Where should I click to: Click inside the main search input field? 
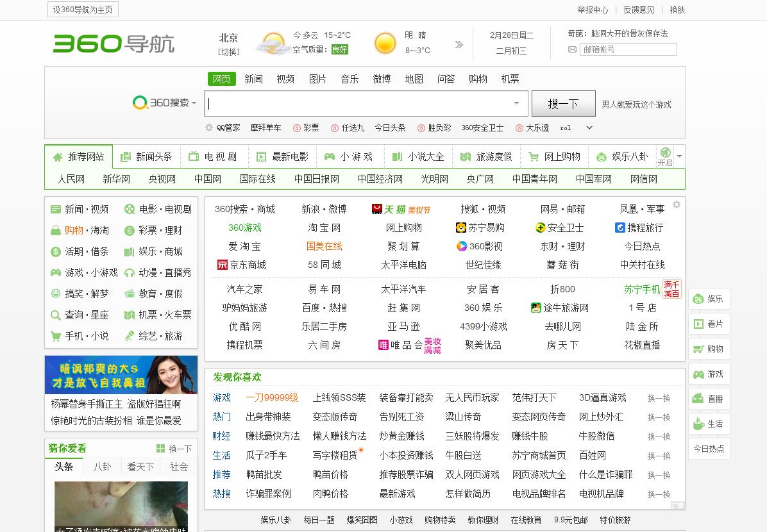[x=359, y=103]
